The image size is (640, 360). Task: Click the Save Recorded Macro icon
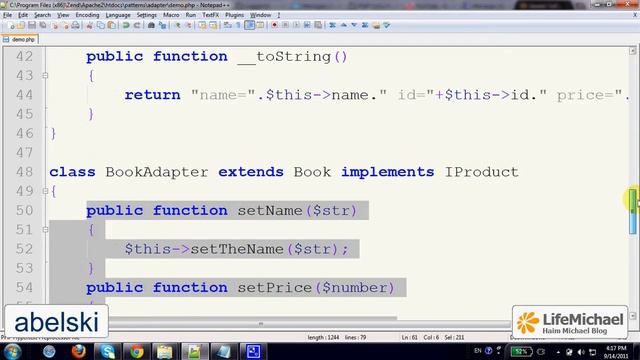pos(318,25)
